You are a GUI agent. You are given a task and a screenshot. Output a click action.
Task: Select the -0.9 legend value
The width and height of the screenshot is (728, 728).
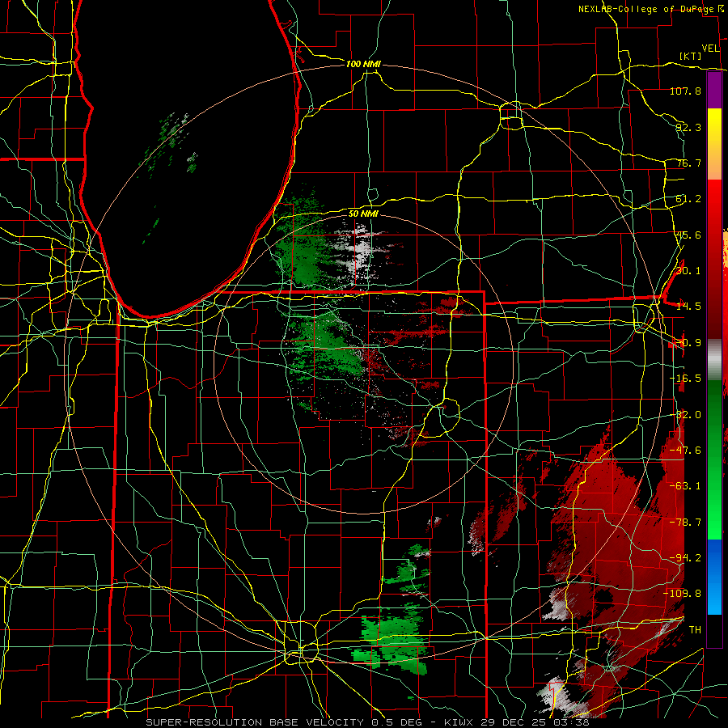coord(688,343)
